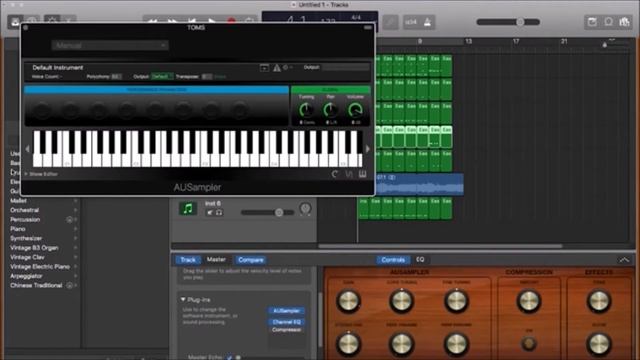Image resolution: width=640 pixels, height=360 pixels.
Task: Click the LCD time signature 4/4 display
Action: point(356,18)
